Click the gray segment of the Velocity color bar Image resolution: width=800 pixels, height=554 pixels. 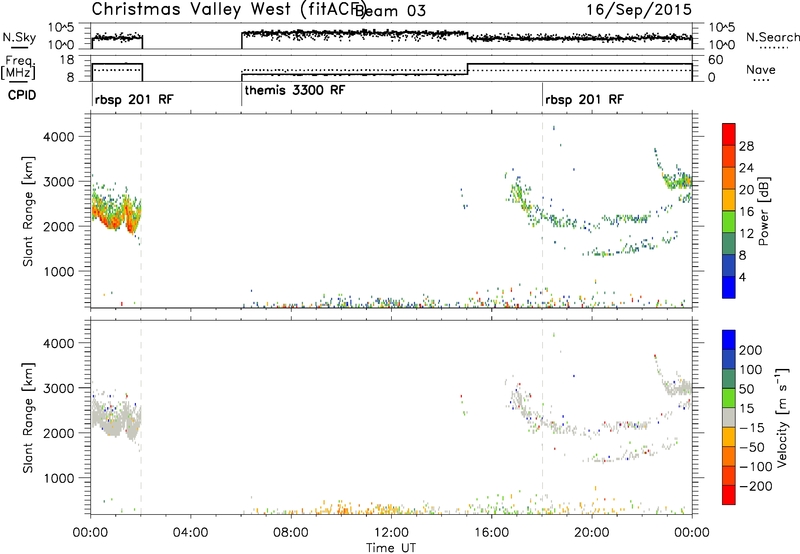click(729, 417)
